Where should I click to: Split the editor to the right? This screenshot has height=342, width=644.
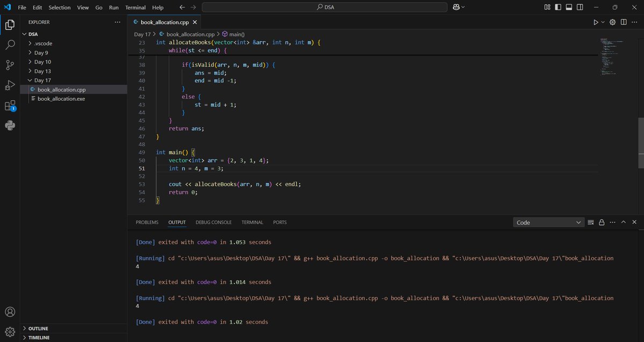coord(624,22)
